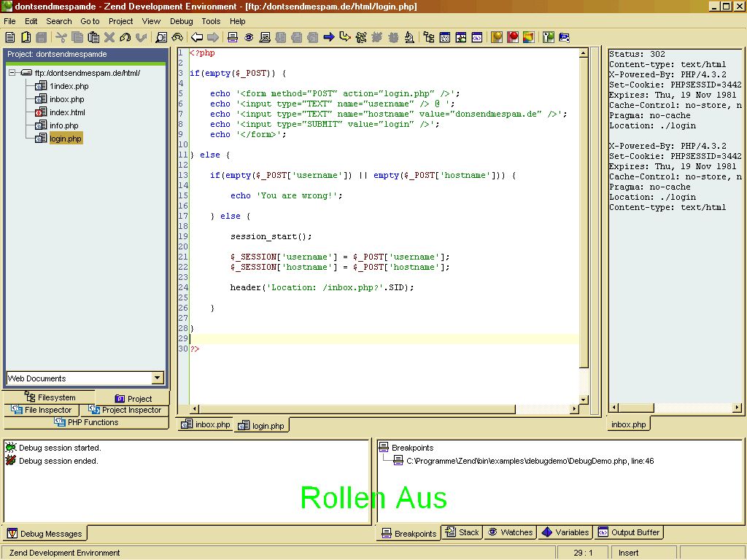Click the microscope analyze icon
Screen dimensions: 747x560
point(410,37)
